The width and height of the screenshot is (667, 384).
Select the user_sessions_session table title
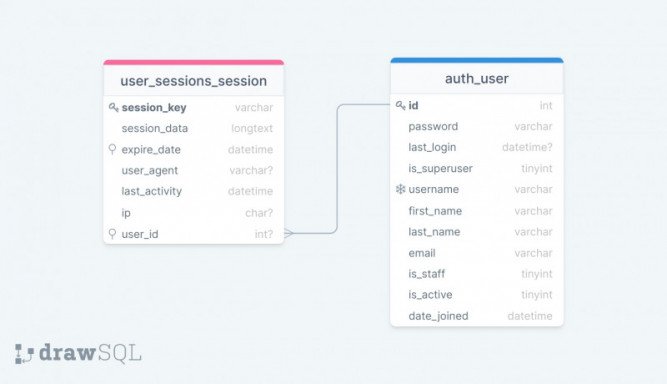[x=194, y=81]
